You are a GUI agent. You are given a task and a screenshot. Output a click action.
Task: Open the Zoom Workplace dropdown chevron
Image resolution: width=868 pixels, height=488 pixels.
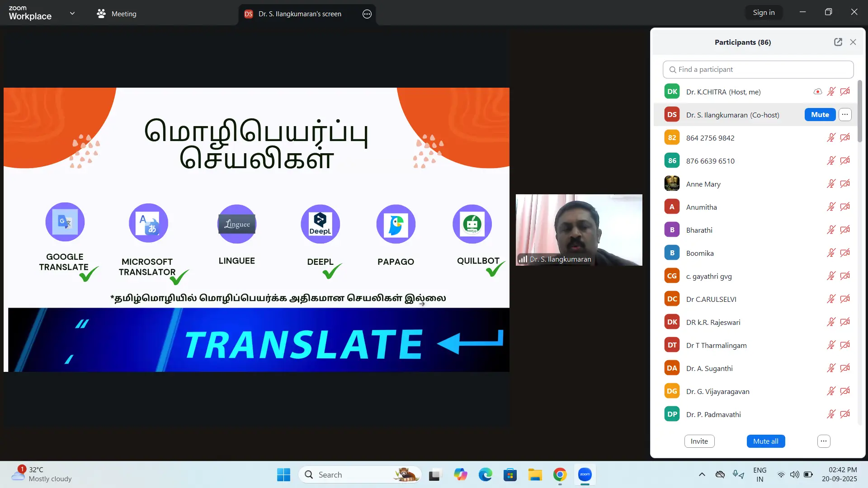(72, 14)
